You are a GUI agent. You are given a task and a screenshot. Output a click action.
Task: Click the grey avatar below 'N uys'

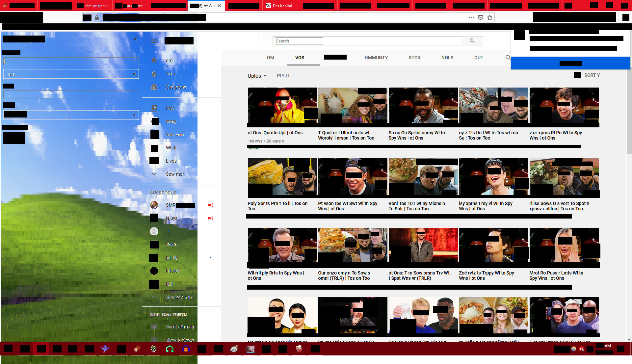(x=154, y=231)
